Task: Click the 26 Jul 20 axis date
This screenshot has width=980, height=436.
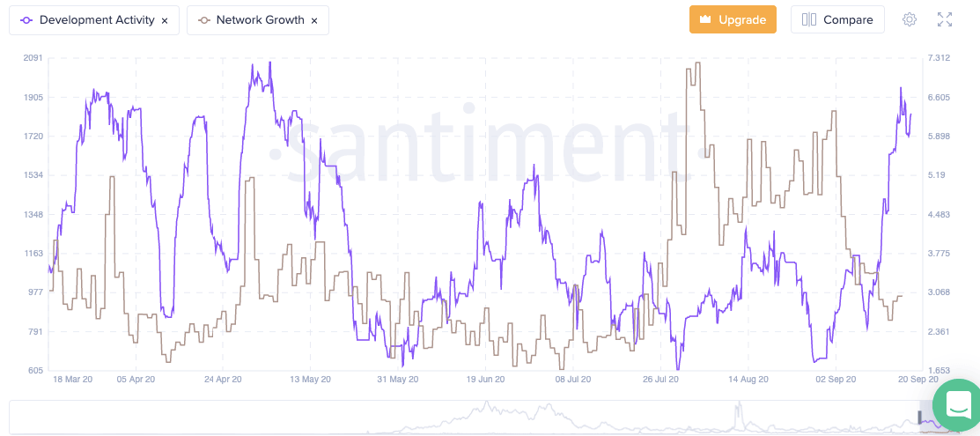Action: pyautogui.click(x=661, y=380)
